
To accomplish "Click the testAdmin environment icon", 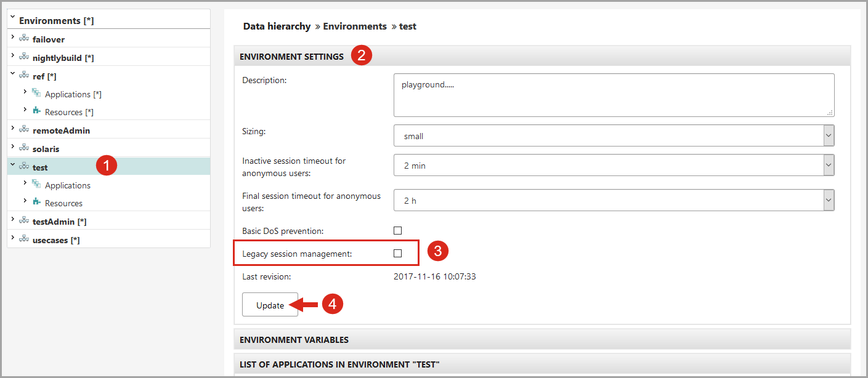I will tap(24, 221).
